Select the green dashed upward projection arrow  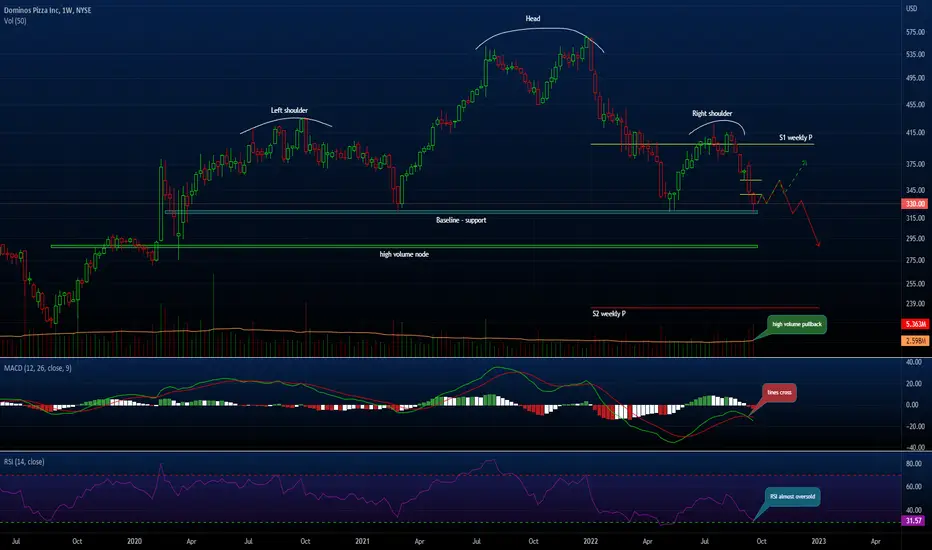795,175
